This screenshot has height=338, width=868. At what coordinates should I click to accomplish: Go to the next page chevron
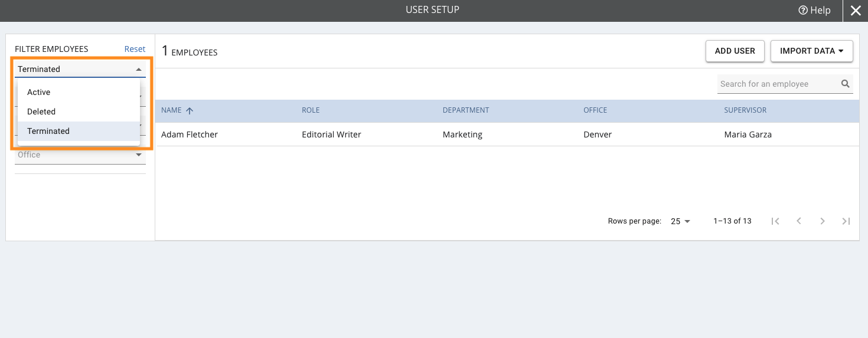pyautogui.click(x=823, y=221)
